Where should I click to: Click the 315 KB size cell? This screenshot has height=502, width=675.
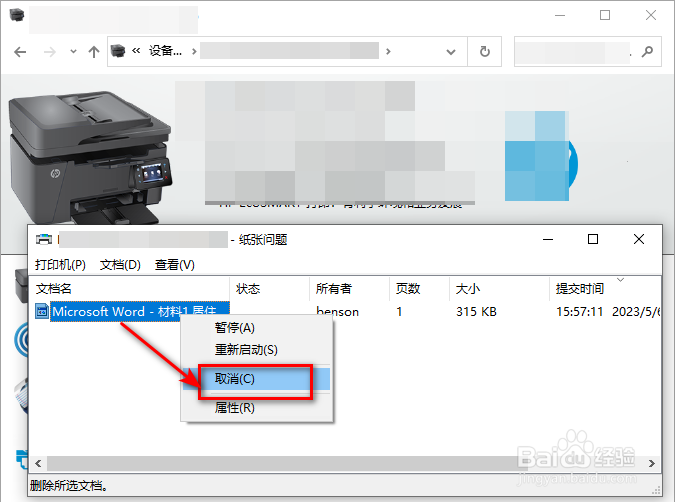[x=476, y=311]
